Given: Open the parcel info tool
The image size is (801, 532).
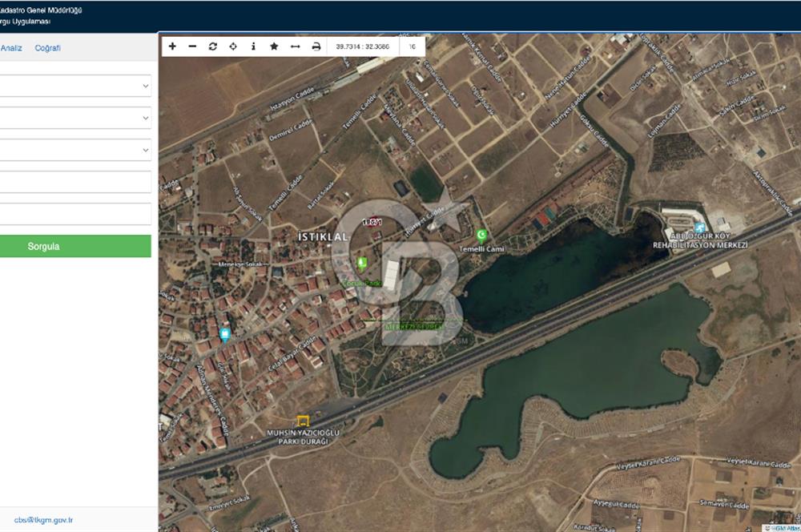Looking at the screenshot, I should pyautogui.click(x=253, y=46).
